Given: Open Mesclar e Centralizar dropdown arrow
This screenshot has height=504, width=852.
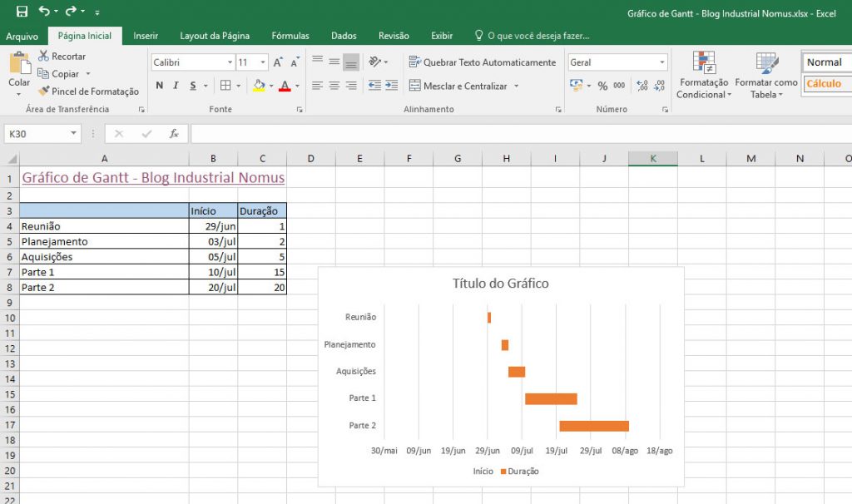Looking at the screenshot, I should [x=516, y=86].
